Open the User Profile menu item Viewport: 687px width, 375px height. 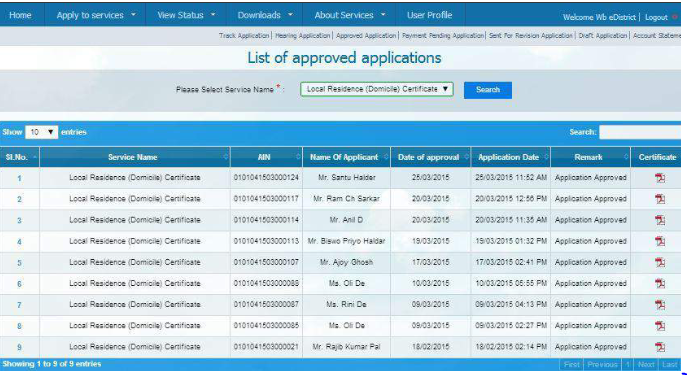click(429, 15)
